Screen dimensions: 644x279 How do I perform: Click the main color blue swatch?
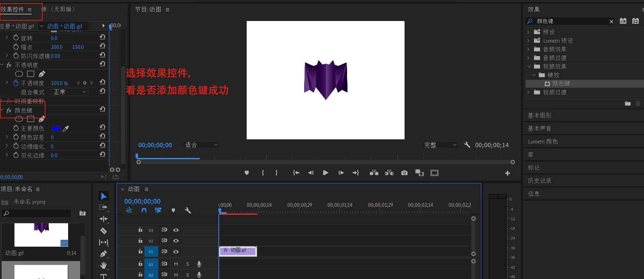56,128
